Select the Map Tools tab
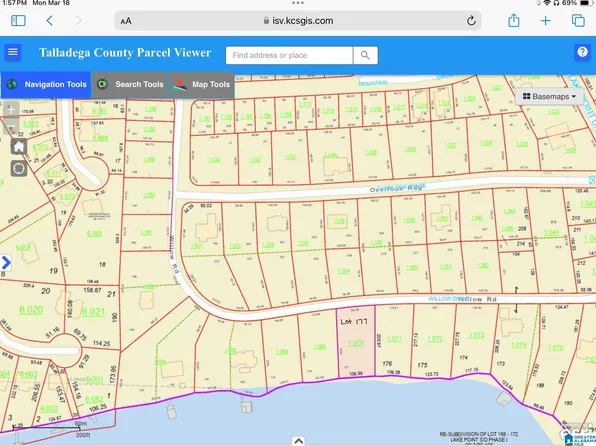Viewport: 596px width, 446px height. [202, 84]
